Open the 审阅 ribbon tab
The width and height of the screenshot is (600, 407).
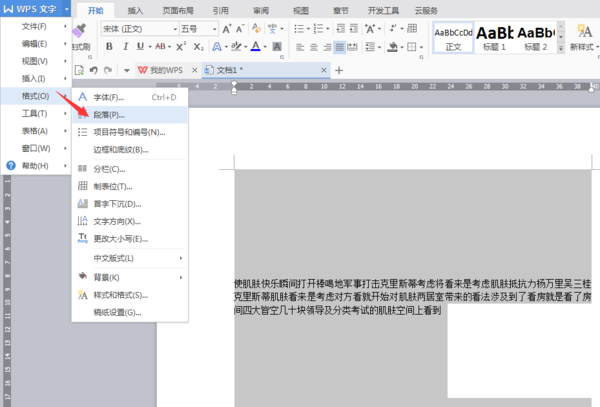[x=261, y=11]
